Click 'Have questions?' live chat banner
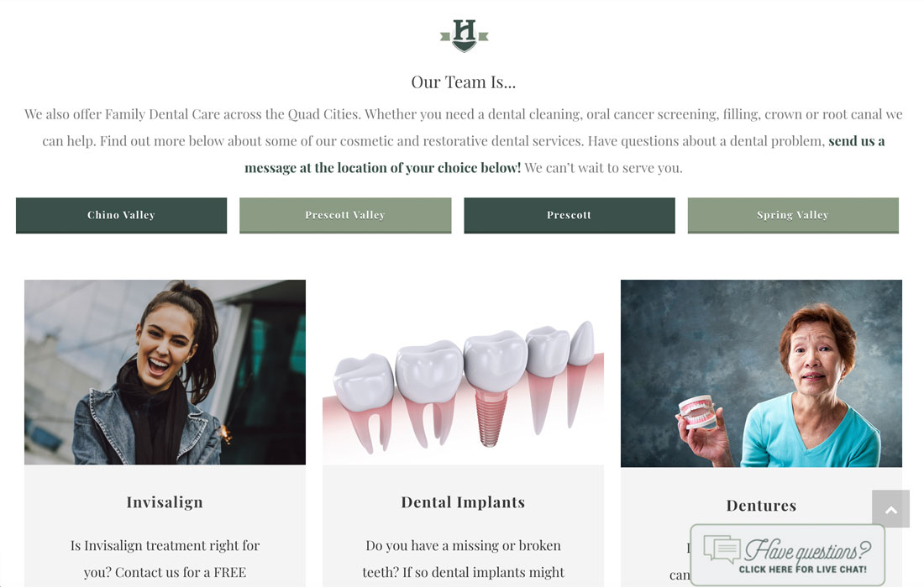 tap(788, 555)
